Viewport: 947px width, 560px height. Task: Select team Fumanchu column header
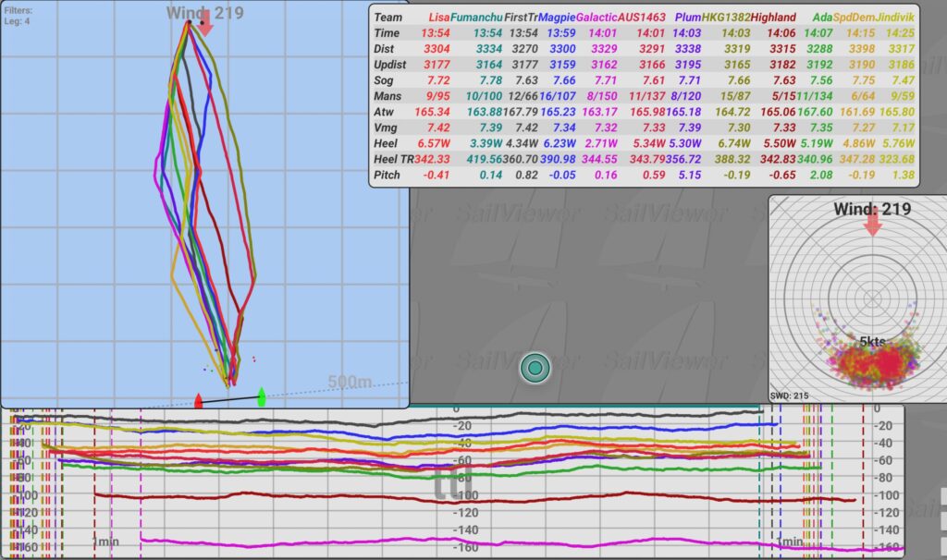pos(476,18)
